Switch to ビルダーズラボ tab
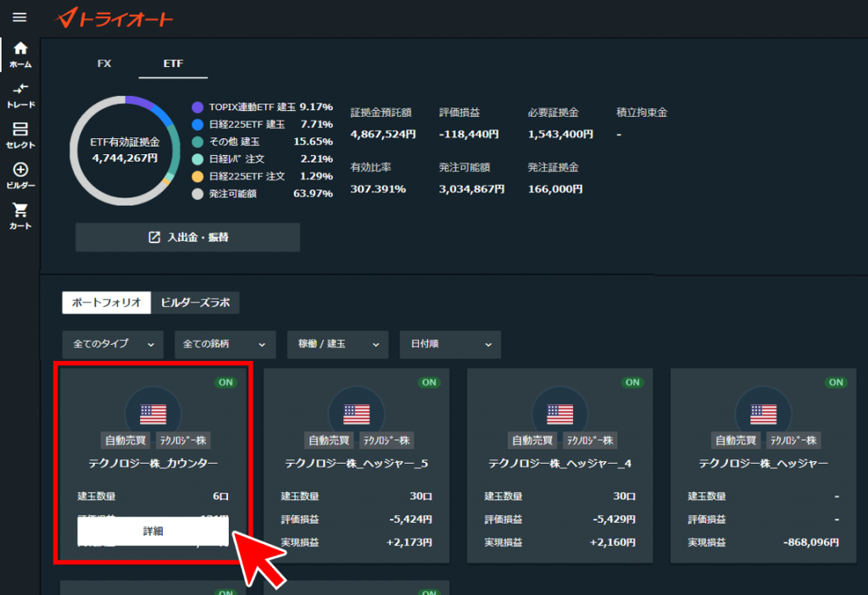The image size is (868, 595). [x=195, y=303]
